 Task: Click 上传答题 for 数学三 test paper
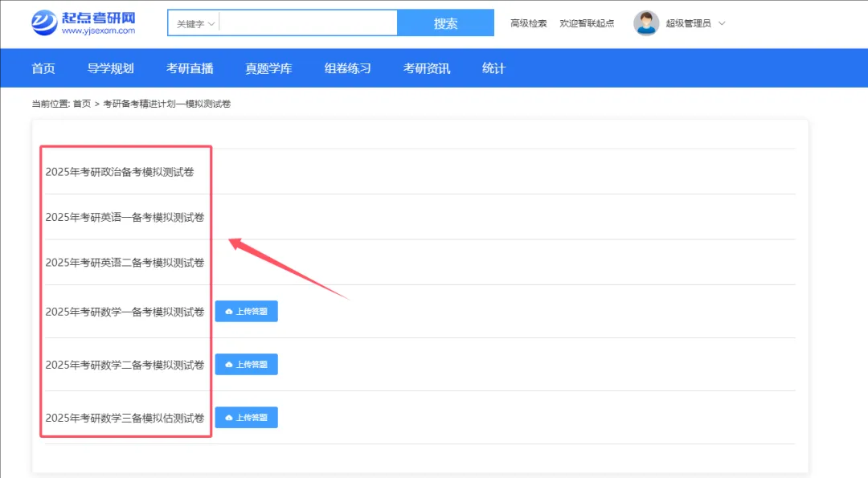(246, 418)
